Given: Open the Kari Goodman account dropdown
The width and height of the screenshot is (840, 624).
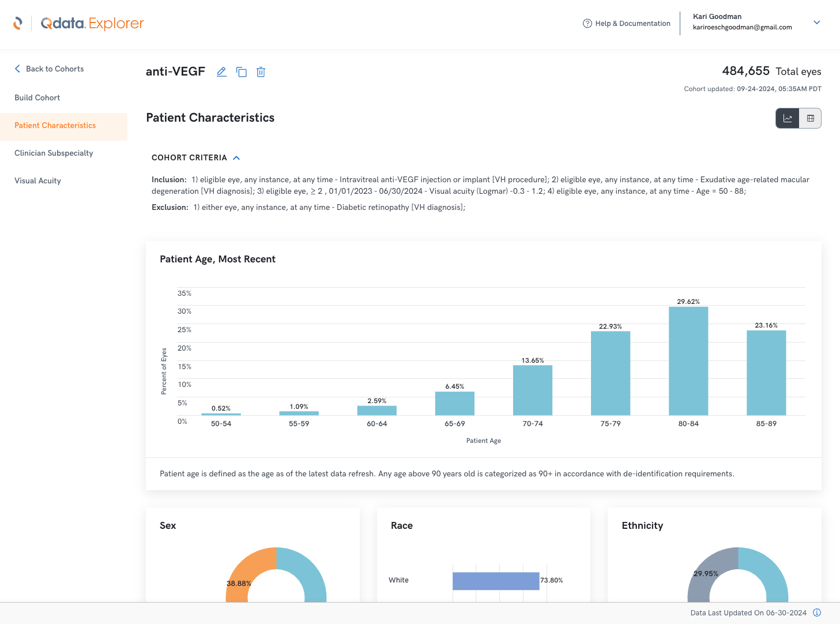Looking at the screenshot, I should coord(817,22).
